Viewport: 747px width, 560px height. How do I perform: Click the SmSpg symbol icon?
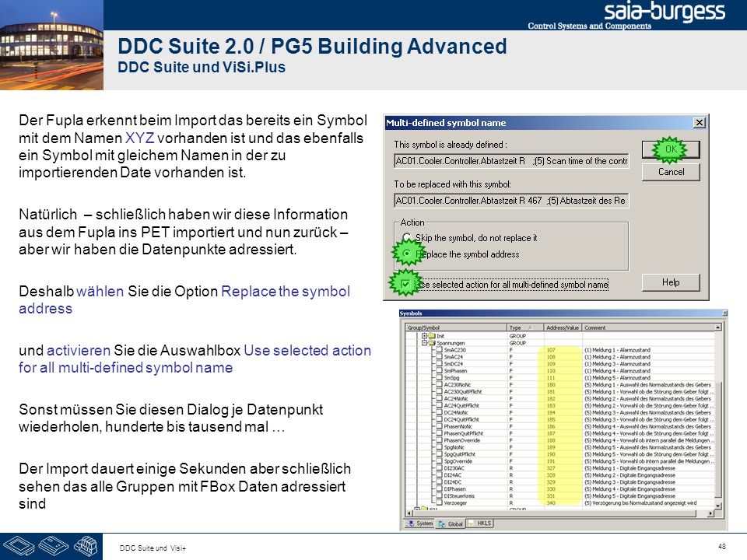440,378
